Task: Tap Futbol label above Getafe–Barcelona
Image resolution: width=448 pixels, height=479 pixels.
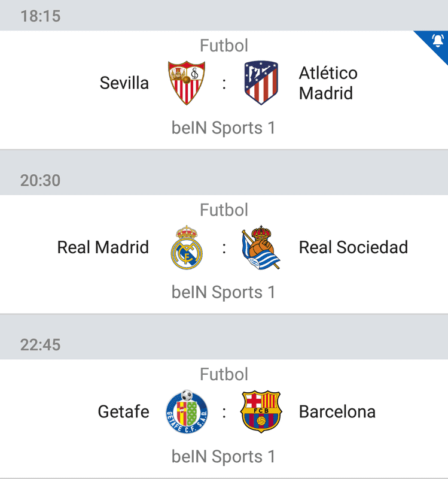Action: (x=224, y=374)
